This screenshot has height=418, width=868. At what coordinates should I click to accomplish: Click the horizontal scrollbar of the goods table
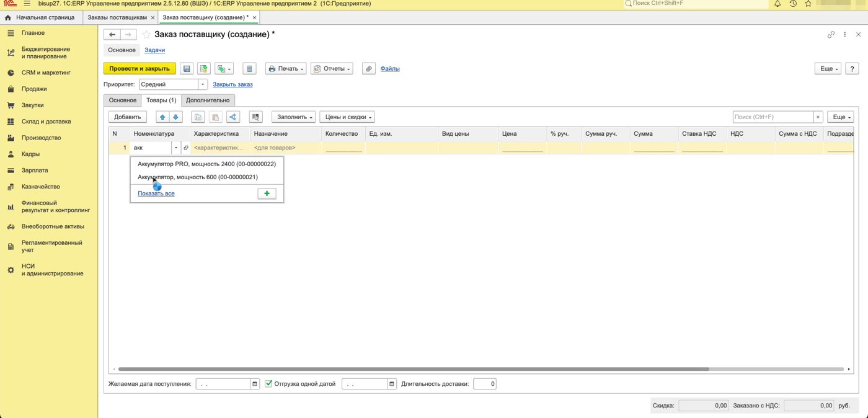pyautogui.click(x=414, y=369)
